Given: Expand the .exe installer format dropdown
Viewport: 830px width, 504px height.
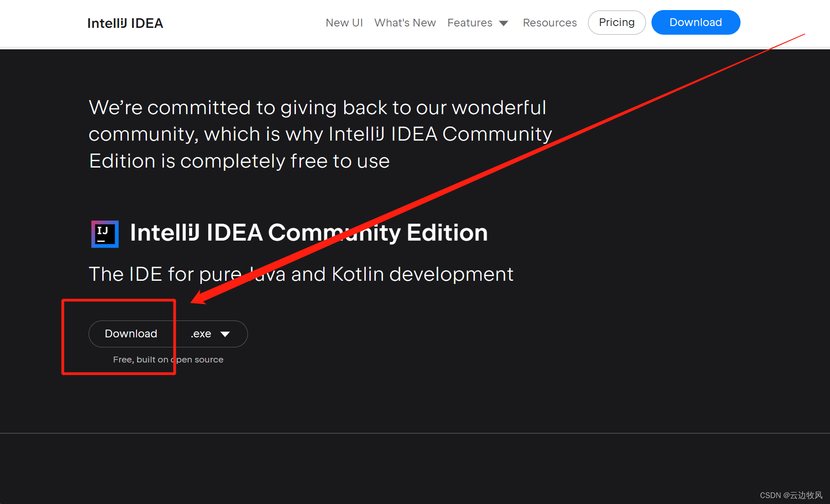Looking at the screenshot, I should pyautogui.click(x=210, y=334).
